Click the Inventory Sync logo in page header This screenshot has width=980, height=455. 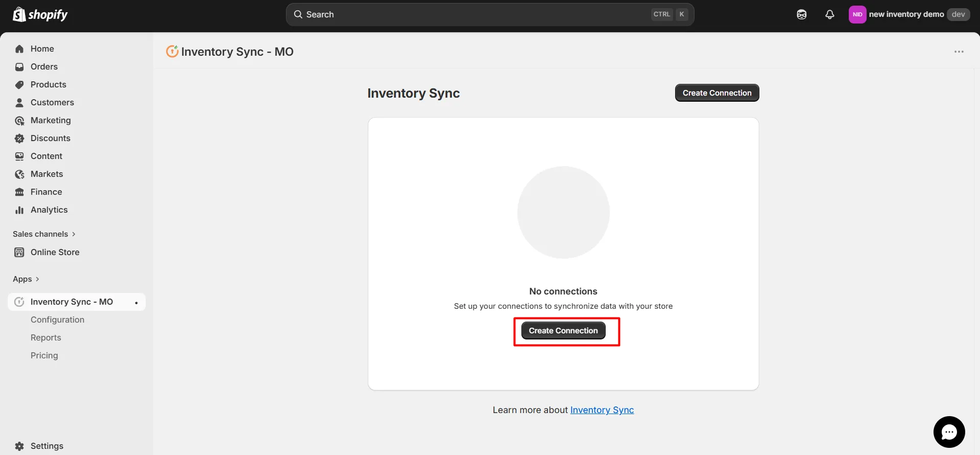(172, 51)
